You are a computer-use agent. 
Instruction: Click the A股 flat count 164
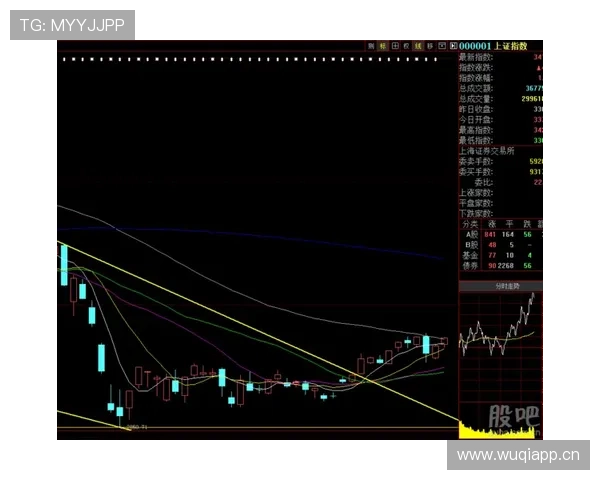click(x=508, y=235)
